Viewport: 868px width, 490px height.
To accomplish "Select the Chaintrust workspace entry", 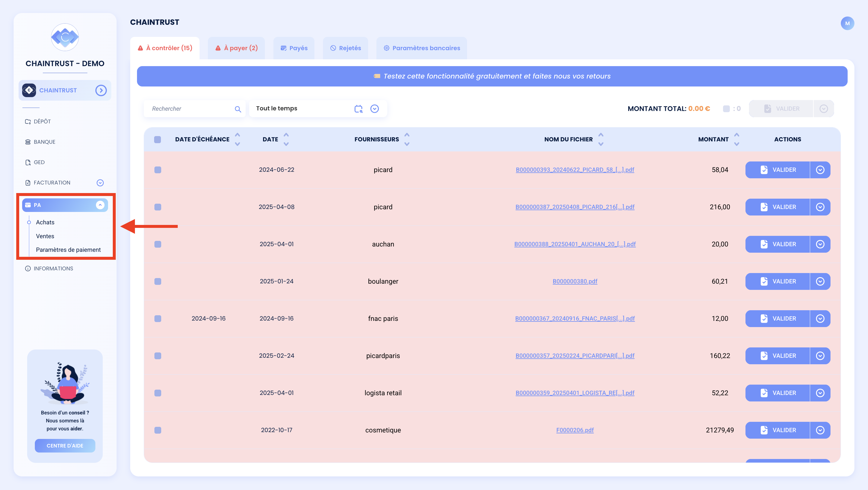I will [65, 90].
